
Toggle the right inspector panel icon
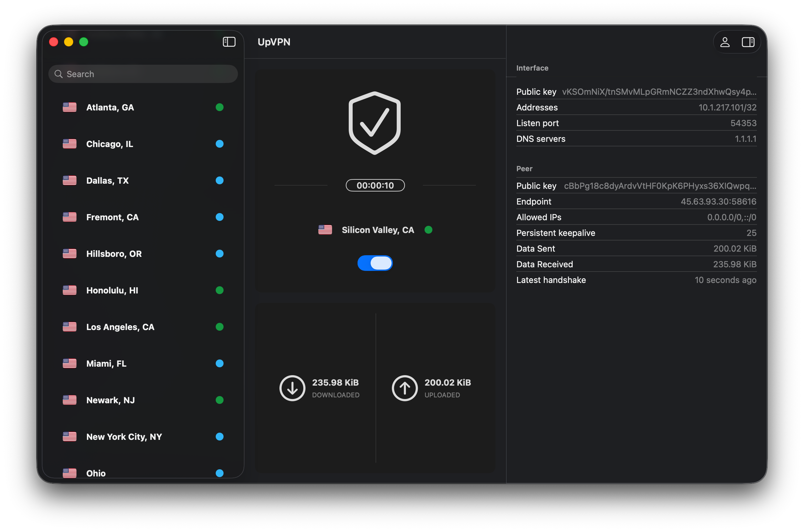(748, 42)
